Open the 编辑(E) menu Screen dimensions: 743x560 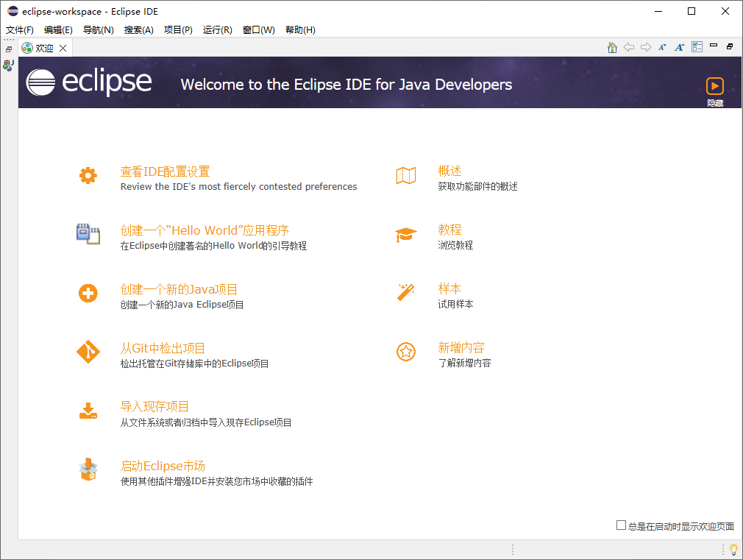click(58, 30)
